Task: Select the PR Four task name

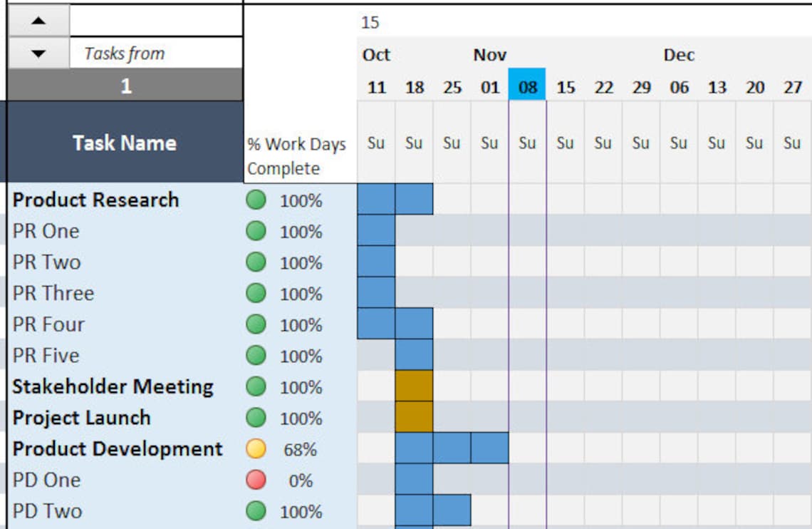Action: [48, 324]
